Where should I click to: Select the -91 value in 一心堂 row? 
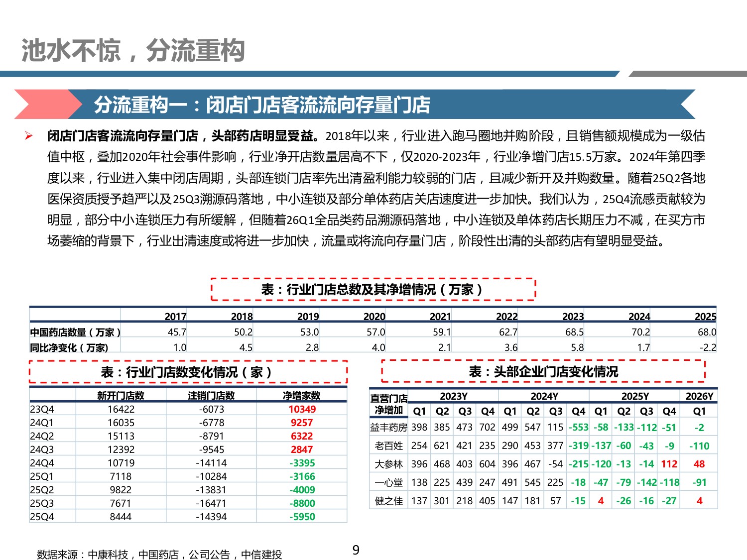699,482
